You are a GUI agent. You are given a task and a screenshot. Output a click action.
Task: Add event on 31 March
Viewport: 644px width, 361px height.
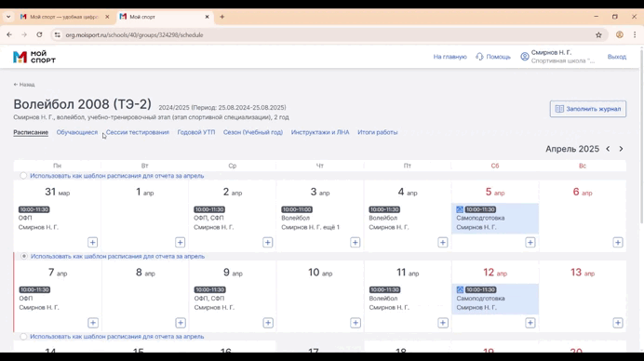pos(92,242)
